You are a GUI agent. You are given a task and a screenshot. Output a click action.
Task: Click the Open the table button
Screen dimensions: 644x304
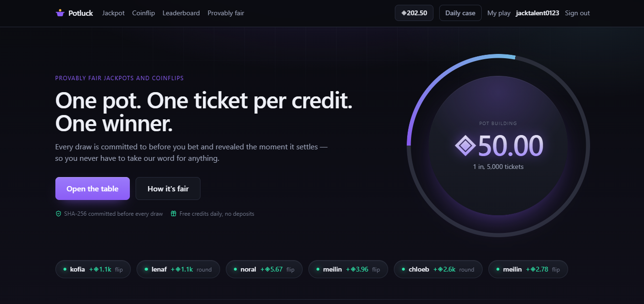click(93, 189)
